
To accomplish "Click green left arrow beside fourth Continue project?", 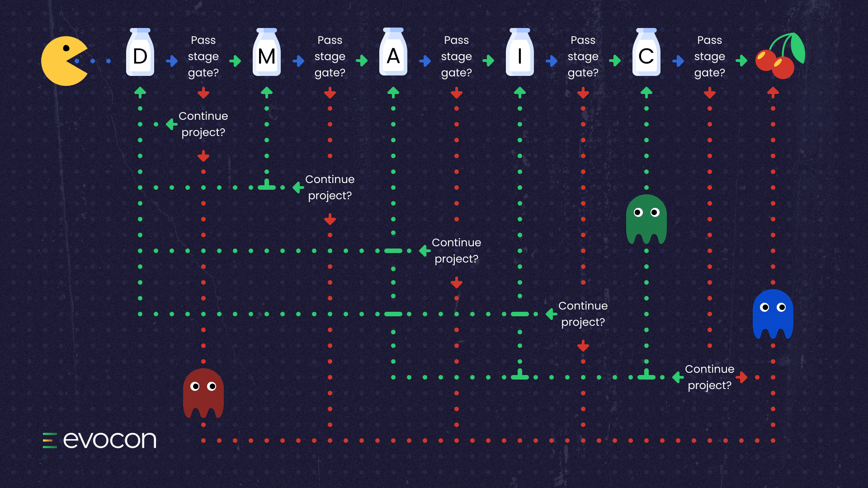I will click(551, 314).
